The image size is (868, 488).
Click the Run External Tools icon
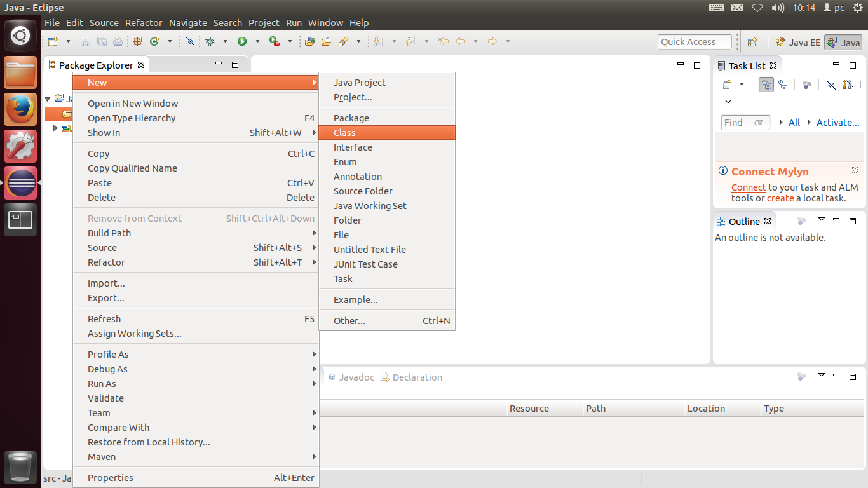pyautogui.click(x=275, y=42)
